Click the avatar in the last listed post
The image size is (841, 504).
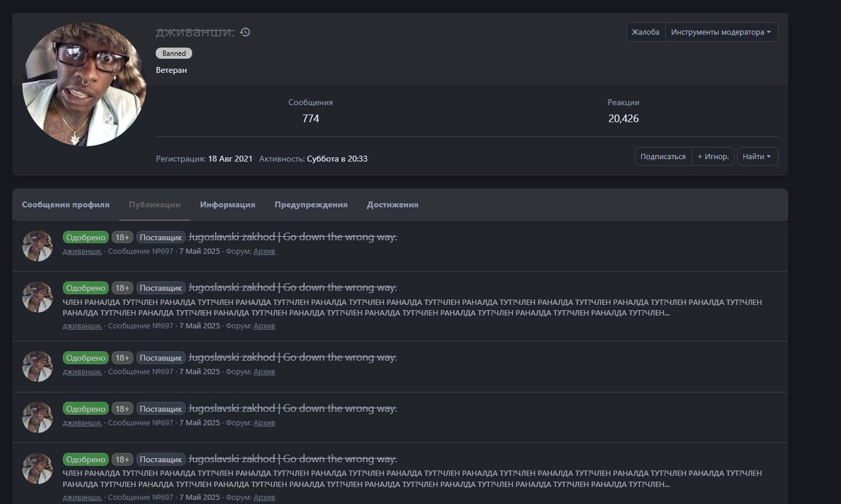click(38, 468)
